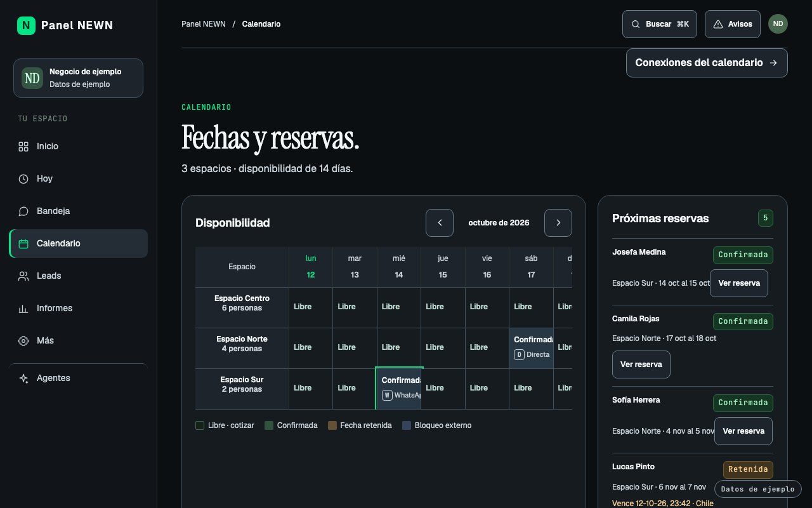The image size is (812, 508).
Task: Click Libre cell for Espacio Sur on vie 16
Action: coord(487,389)
